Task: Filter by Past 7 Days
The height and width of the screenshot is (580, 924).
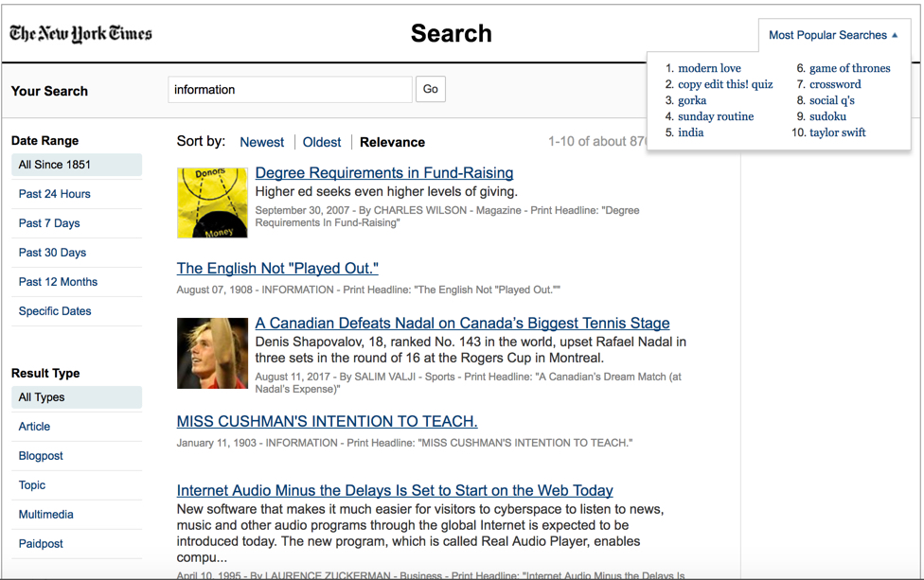Action: pyautogui.click(x=49, y=223)
